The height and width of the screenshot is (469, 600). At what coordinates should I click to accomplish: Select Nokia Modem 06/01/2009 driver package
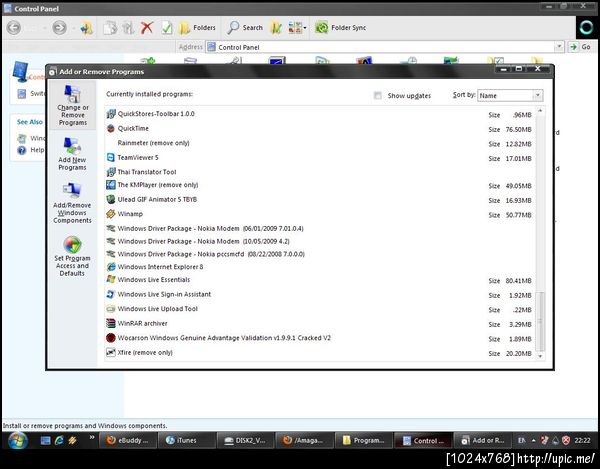pos(210,228)
